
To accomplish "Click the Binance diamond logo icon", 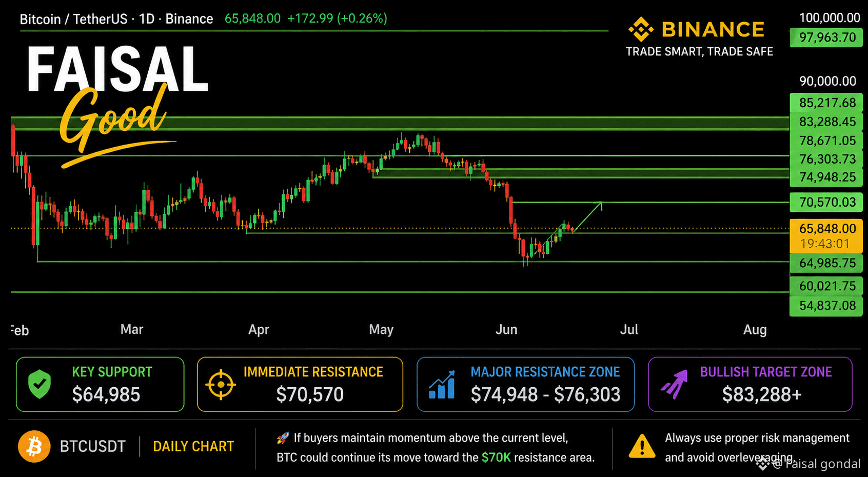I will pos(641,29).
